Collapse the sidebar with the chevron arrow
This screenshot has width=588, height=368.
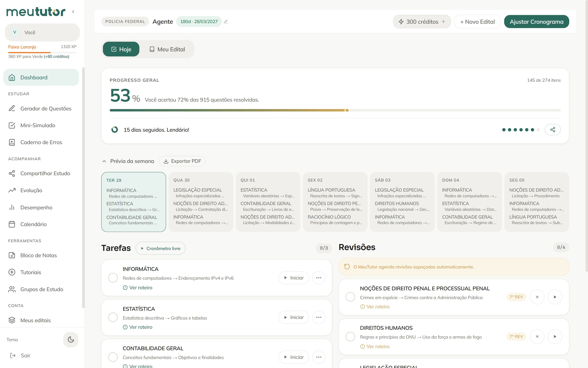73,11
